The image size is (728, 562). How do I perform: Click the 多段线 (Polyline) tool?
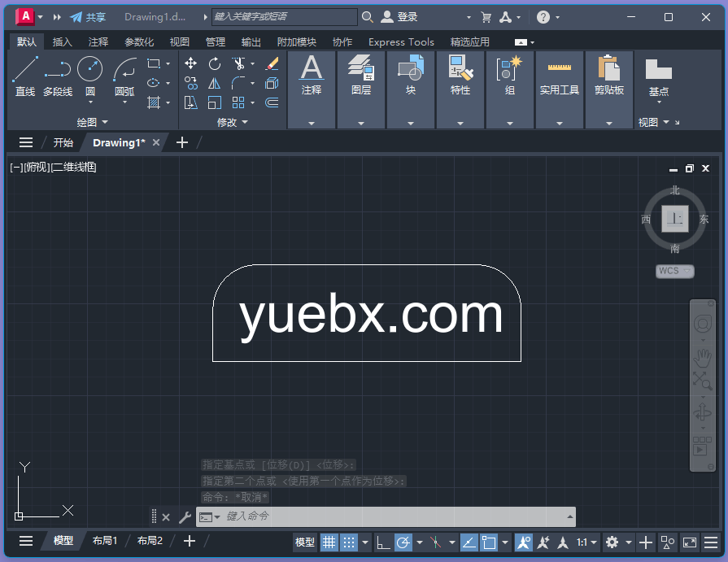[58, 76]
